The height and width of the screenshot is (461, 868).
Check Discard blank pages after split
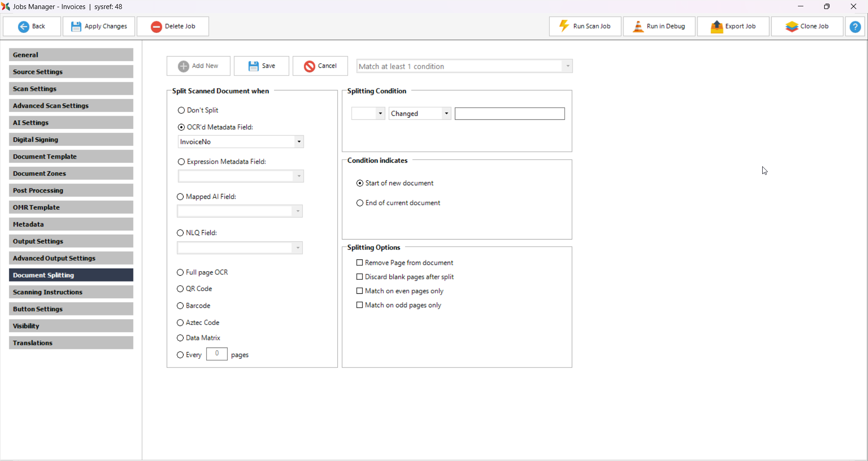[360, 277]
